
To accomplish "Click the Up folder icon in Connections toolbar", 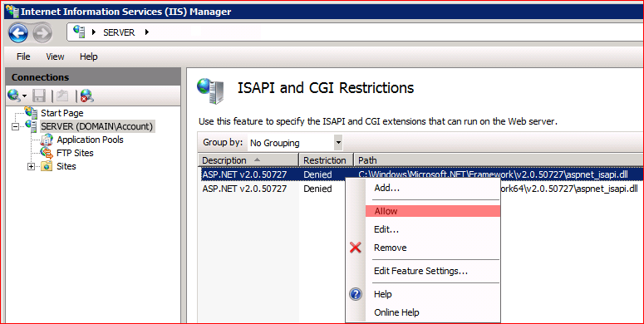I will pos(62,96).
